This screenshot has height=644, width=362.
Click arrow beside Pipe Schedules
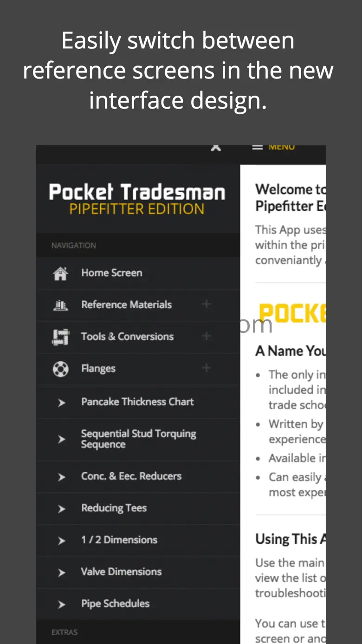[61, 605]
